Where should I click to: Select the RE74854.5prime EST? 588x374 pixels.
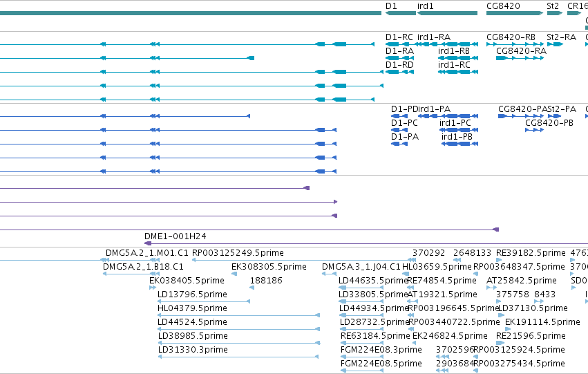442,281
